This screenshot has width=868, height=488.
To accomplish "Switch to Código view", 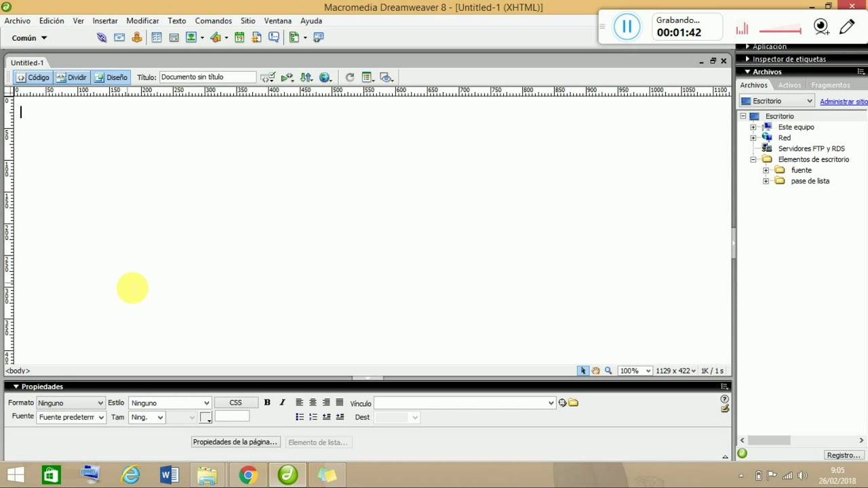I will (x=33, y=77).
